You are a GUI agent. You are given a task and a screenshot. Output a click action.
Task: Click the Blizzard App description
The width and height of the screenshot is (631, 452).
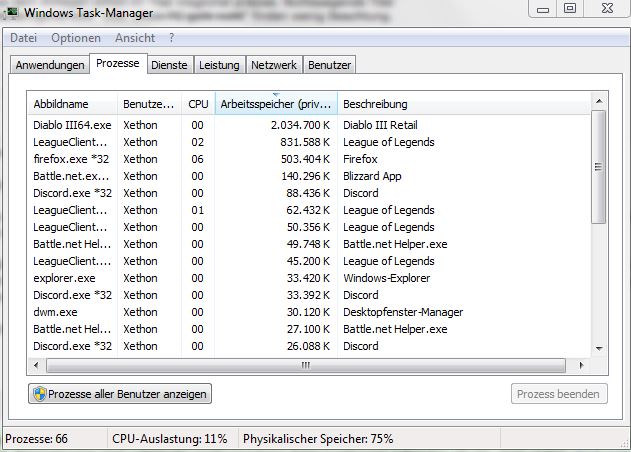click(372, 176)
